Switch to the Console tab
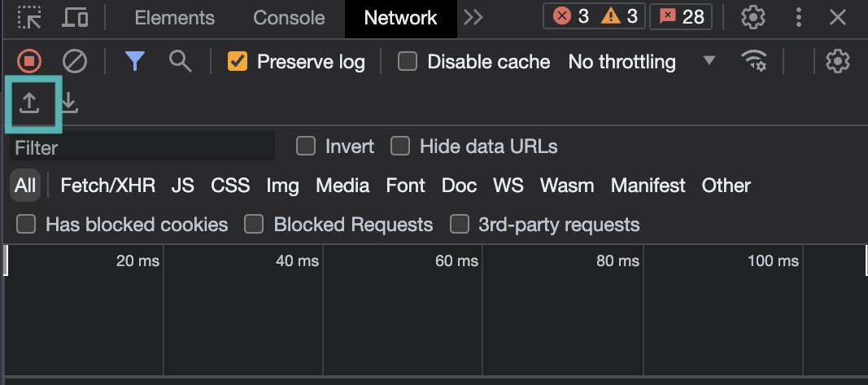 point(289,17)
